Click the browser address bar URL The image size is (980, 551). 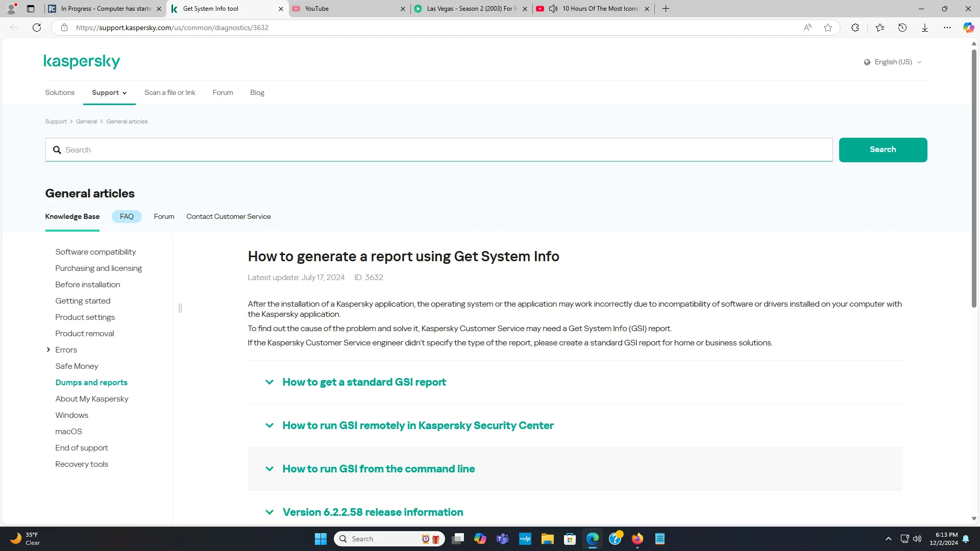(x=172, y=28)
